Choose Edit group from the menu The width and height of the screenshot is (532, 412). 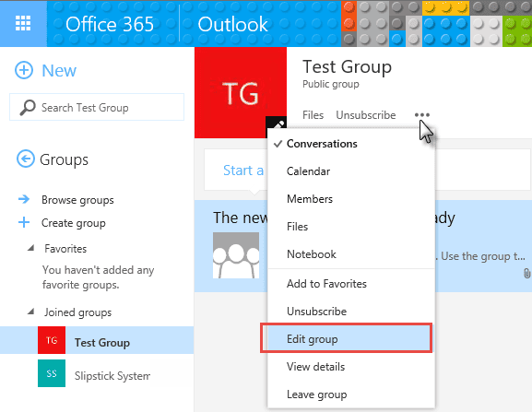click(x=346, y=338)
